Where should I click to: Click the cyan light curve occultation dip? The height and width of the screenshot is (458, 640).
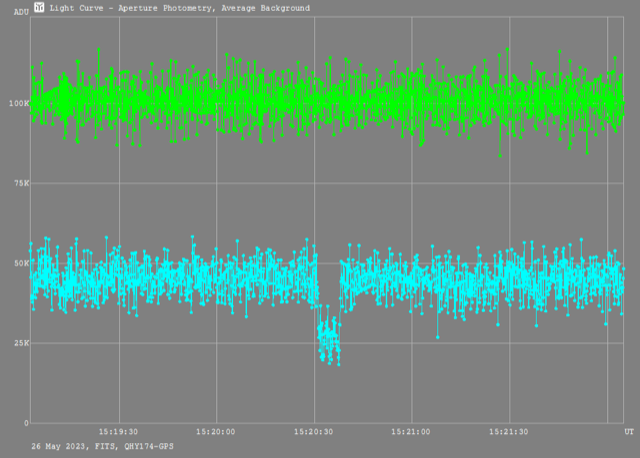(329, 337)
